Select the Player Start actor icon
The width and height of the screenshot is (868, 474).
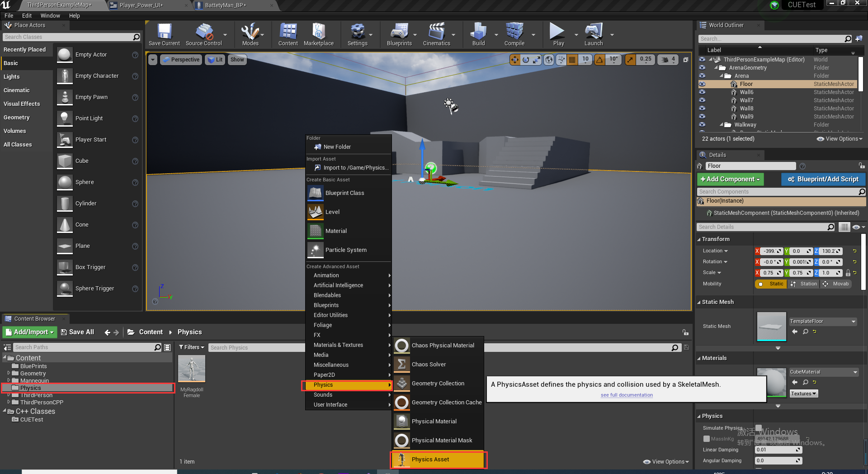pyautogui.click(x=65, y=140)
